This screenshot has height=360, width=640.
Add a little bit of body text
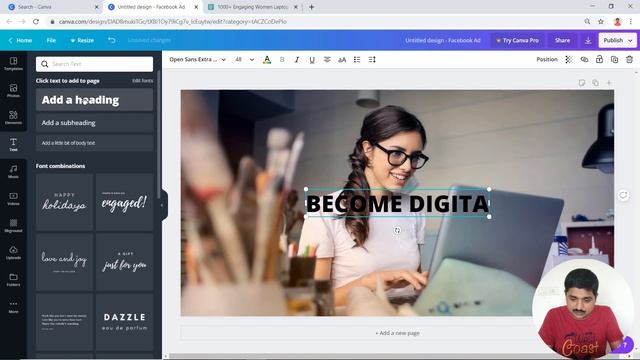(x=94, y=143)
